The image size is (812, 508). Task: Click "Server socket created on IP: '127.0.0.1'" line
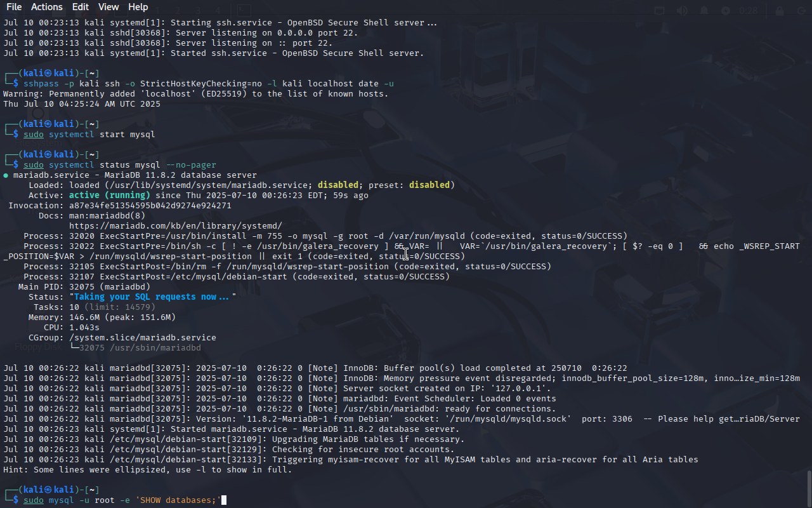(x=277, y=389)
